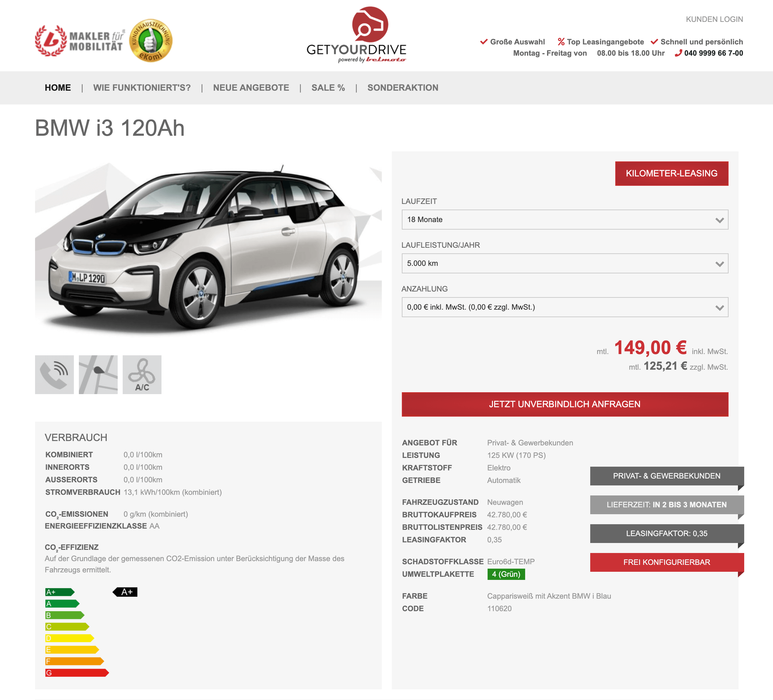Go to HOME in navigation bar

point(58,88)
